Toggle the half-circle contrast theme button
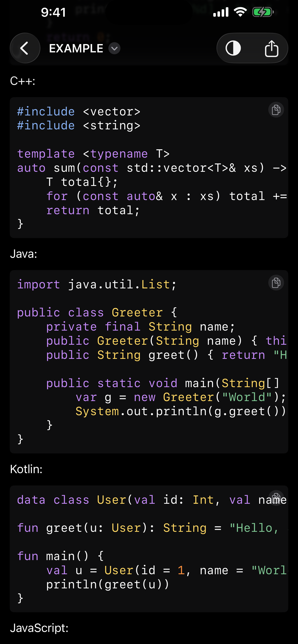 click(x=233, y=48)
